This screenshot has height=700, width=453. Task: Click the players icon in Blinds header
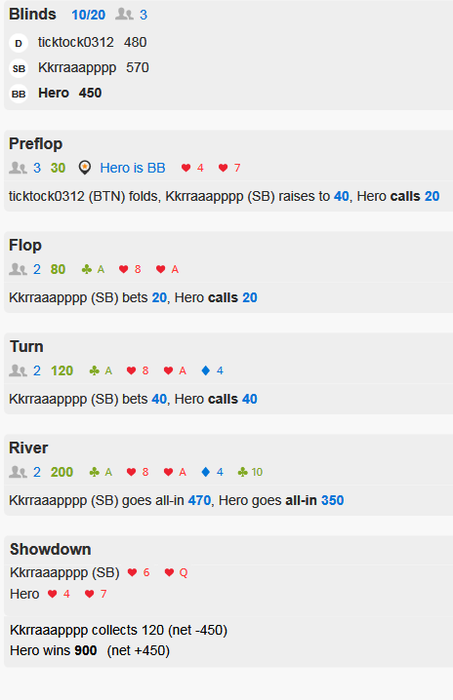(124, 14)
